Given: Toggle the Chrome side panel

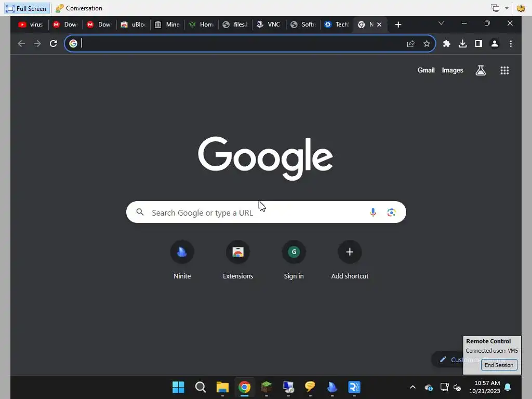Looking at the screenshot, I should point(478,44).
